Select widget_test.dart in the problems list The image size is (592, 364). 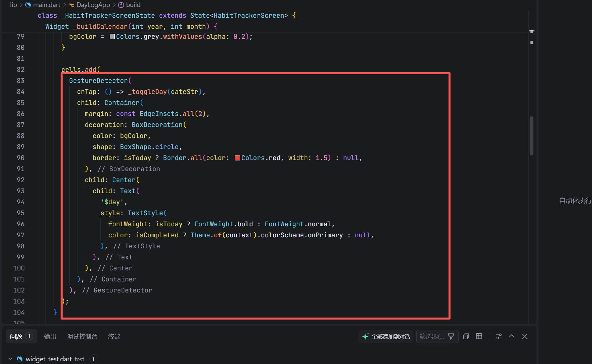pos(49,359)
